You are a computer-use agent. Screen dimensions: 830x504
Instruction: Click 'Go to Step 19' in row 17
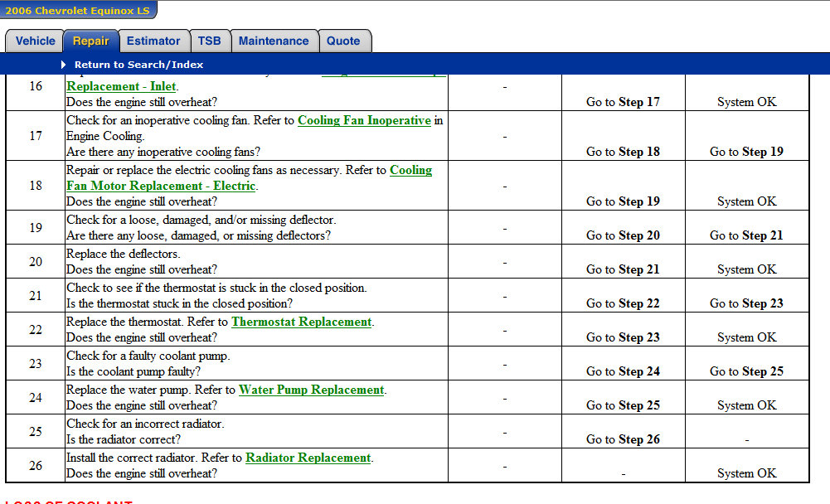[746, 152]
